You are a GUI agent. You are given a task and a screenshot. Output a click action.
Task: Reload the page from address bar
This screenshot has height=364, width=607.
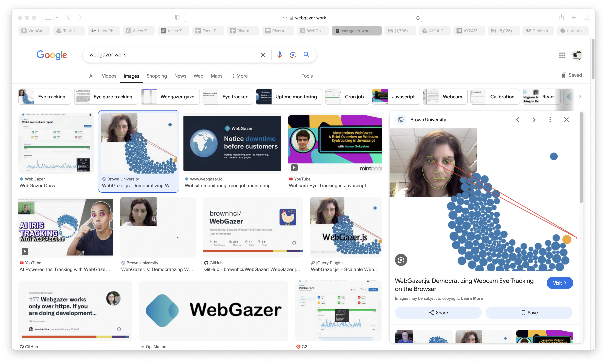418,18
